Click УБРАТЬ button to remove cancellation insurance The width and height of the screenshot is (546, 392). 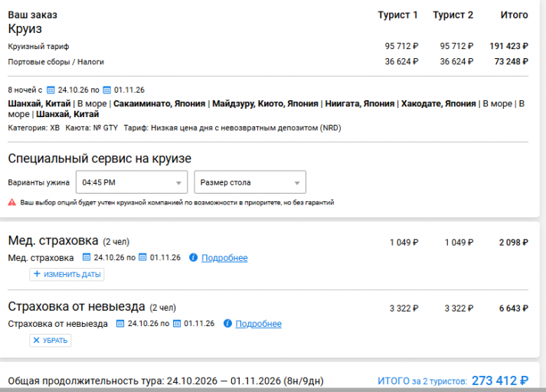(51, 340)
